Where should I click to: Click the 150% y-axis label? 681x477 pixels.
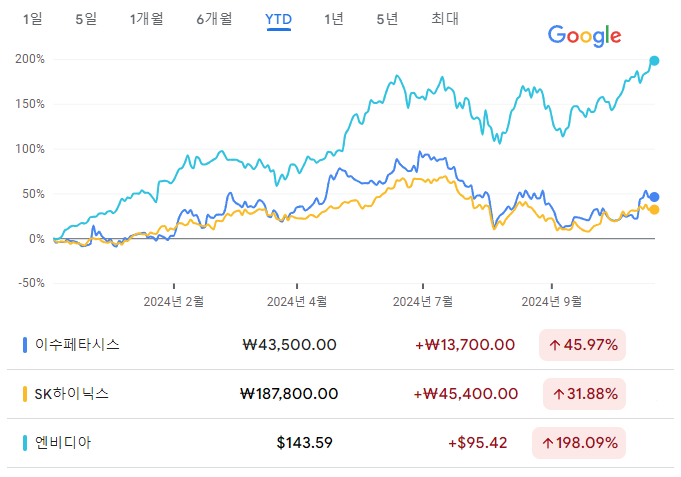30,104
